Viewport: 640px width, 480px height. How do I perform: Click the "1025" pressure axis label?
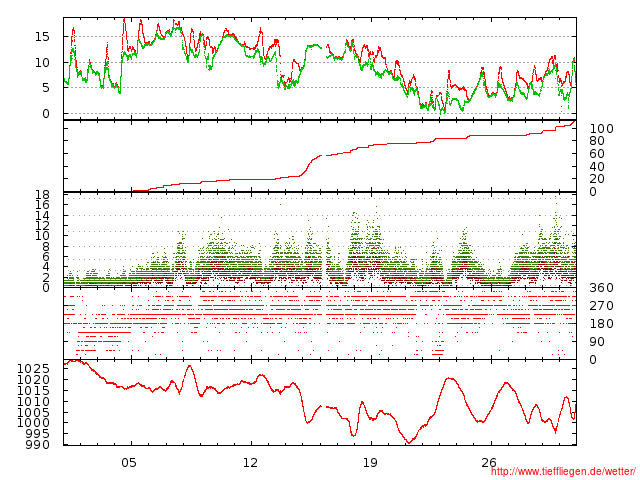[x=33, y=369]
